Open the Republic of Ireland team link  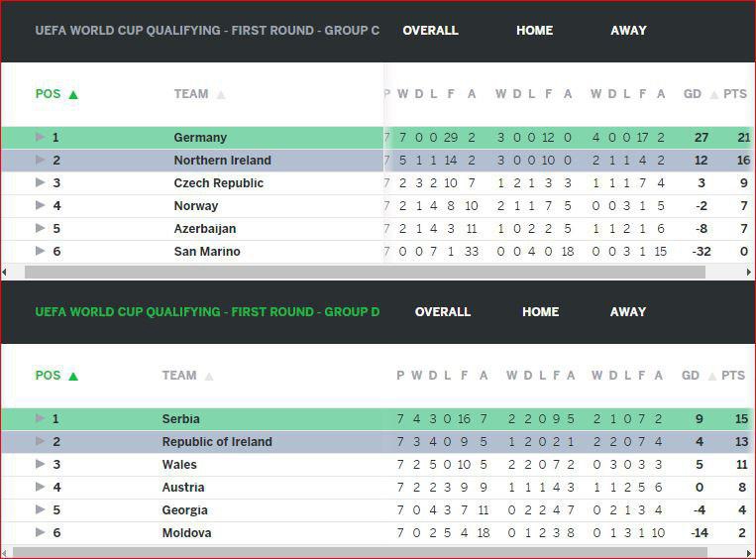point(216,442)
